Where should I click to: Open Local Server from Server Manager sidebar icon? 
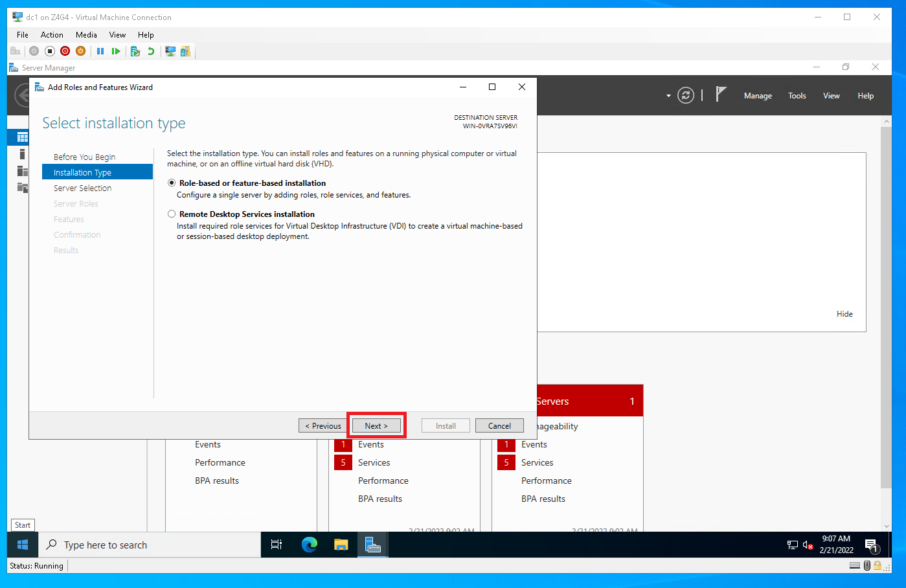click(22, 154)
